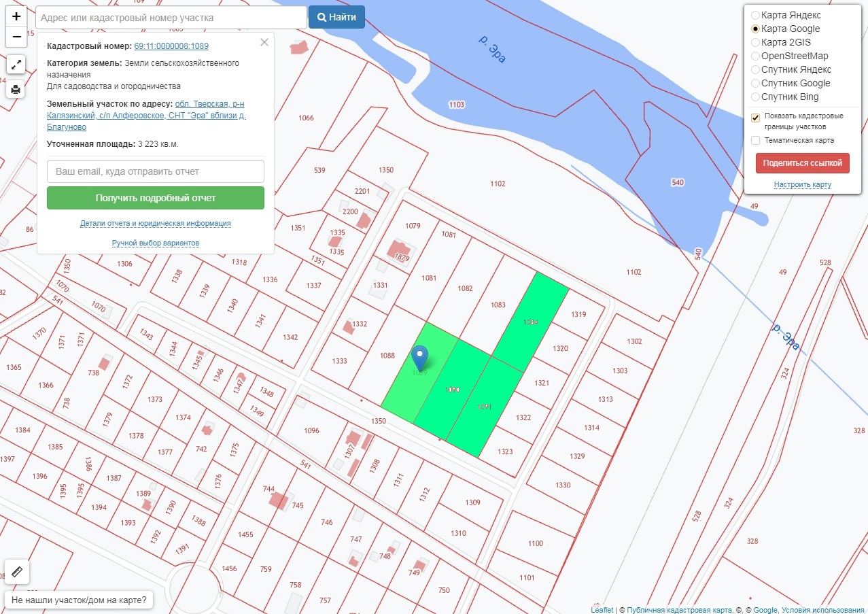Screen dimensions: 868x614
Task: Expand Детали отчета и юридическая информация
Action: pyautogui.click(x=156, y=223)
